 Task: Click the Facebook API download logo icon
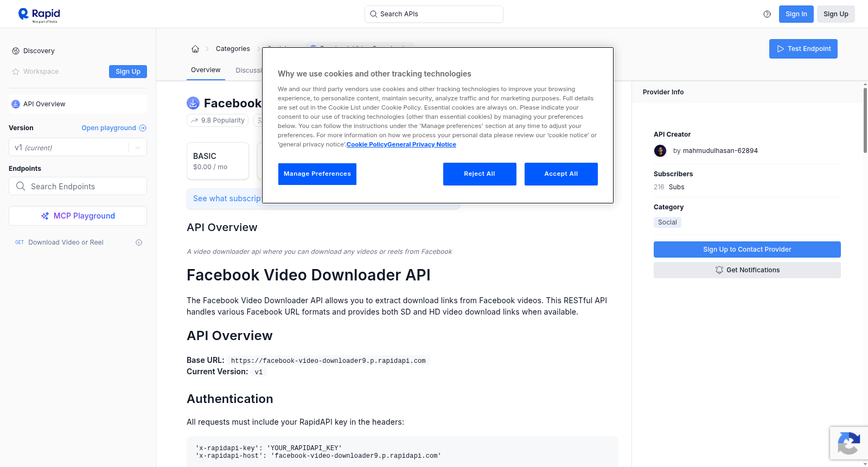pyautogui.click(x=193, y=103)
